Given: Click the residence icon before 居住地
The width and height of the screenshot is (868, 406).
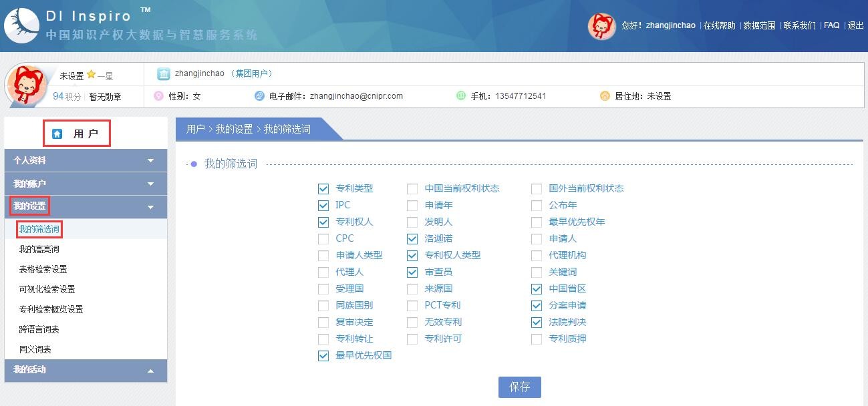Looking at the screenshot, I should [605, 96].
